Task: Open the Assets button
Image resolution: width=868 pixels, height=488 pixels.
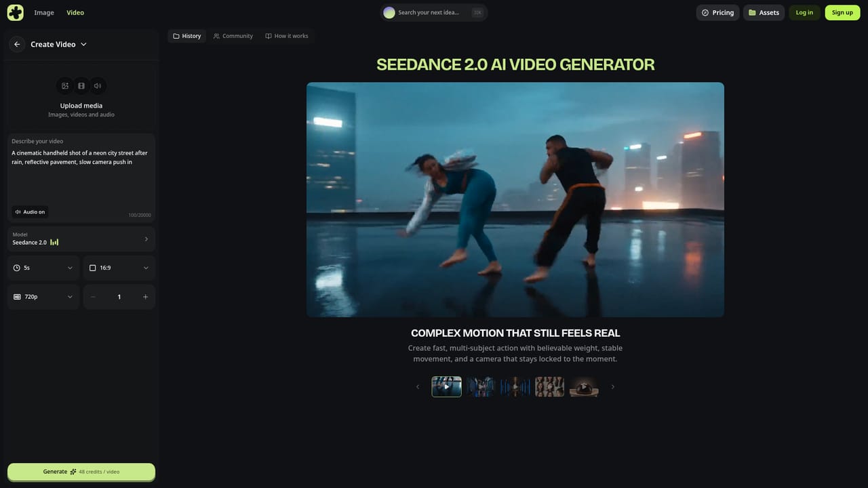Action: tap(764, 12)
